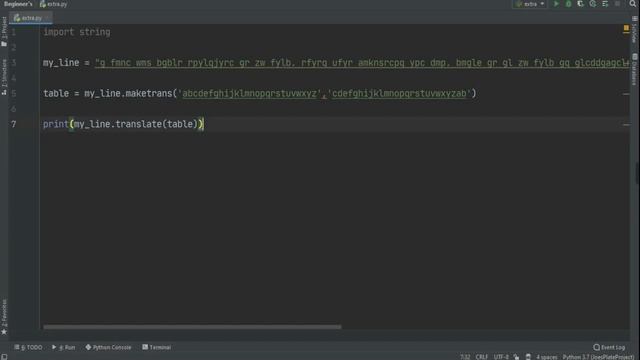Change the 4 spaces indent setting
The image size is (640, 360).
(547, 357)
